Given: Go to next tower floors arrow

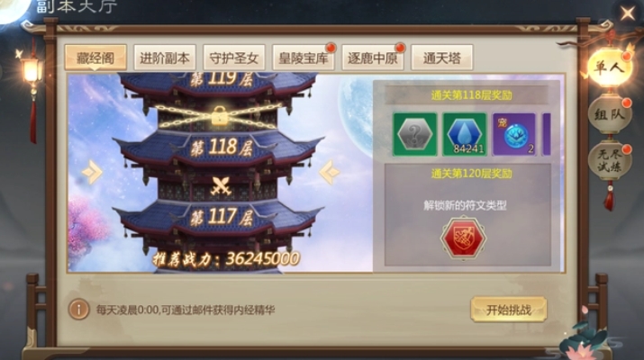Looking at the screenshot, I should (x=330, y=172).
